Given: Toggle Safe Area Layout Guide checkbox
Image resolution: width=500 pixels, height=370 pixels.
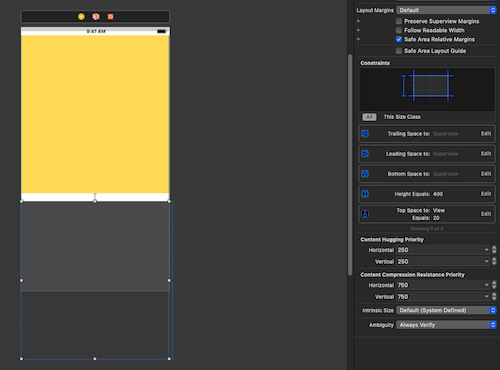Looking at the screenshot, I should pos(399,51).
